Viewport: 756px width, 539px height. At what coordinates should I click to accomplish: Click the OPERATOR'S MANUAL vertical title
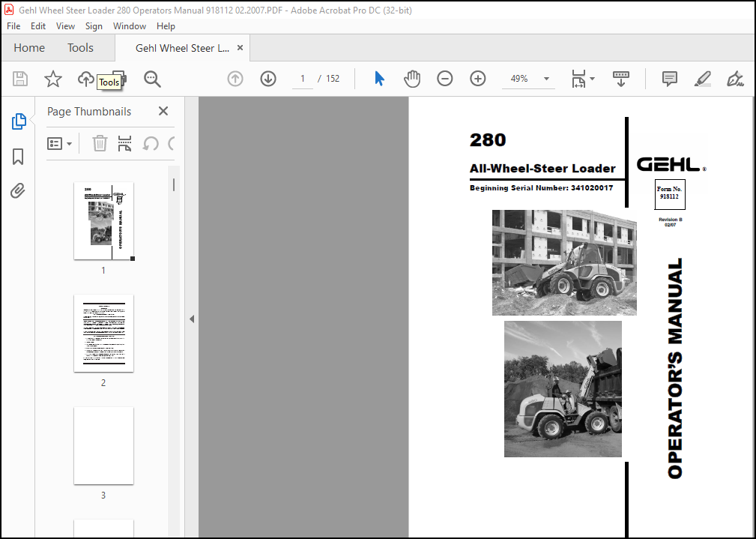pos(676,368)
